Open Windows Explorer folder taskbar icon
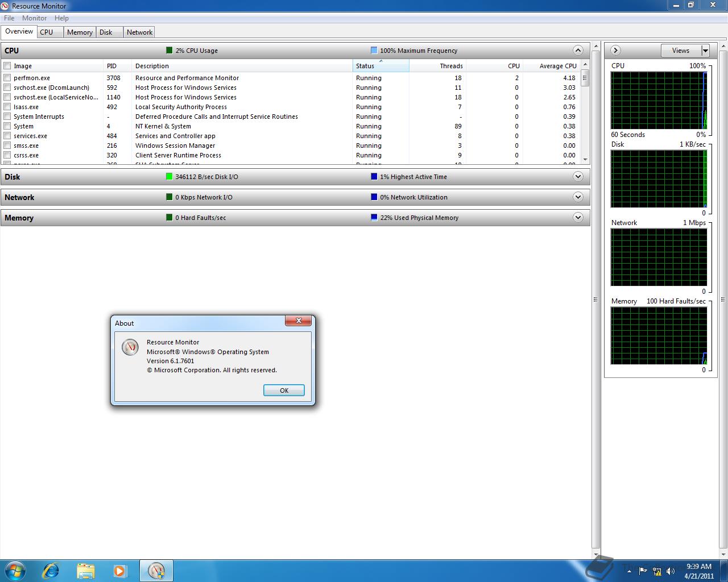Viewport: 728px width, 582px height. click(x=85, y=571)
